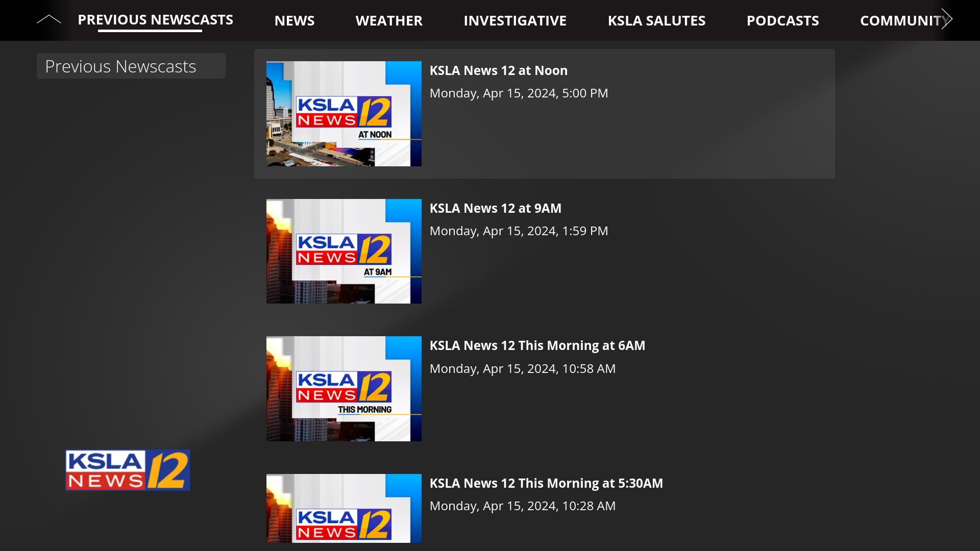Play KSLA News 12 at Noon episode
This screenshot has width=980, height=551.
pos(499,70)
